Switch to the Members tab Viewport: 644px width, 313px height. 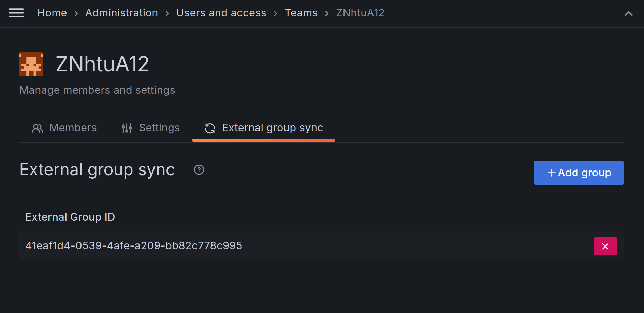pos(73,128)
